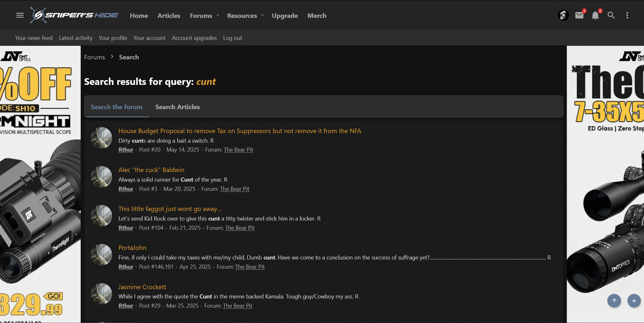Open the three-dot more options menu
This screenshot has width=644, height=323.
627,15
